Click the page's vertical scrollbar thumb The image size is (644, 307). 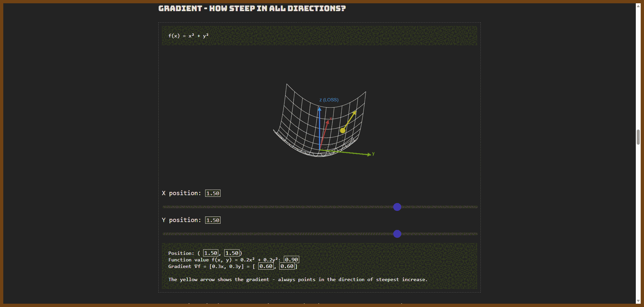point(638,137)
